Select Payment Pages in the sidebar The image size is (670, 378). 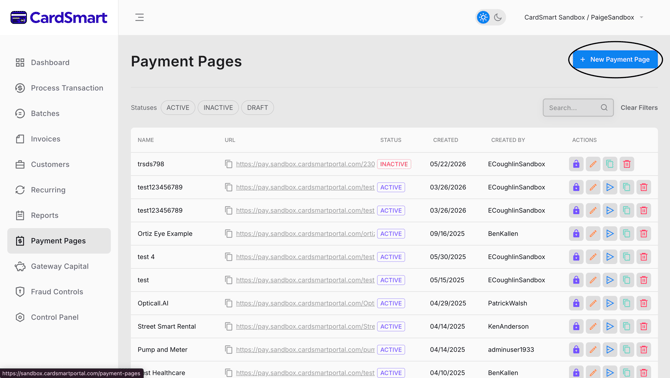click(x=59, y=241)
